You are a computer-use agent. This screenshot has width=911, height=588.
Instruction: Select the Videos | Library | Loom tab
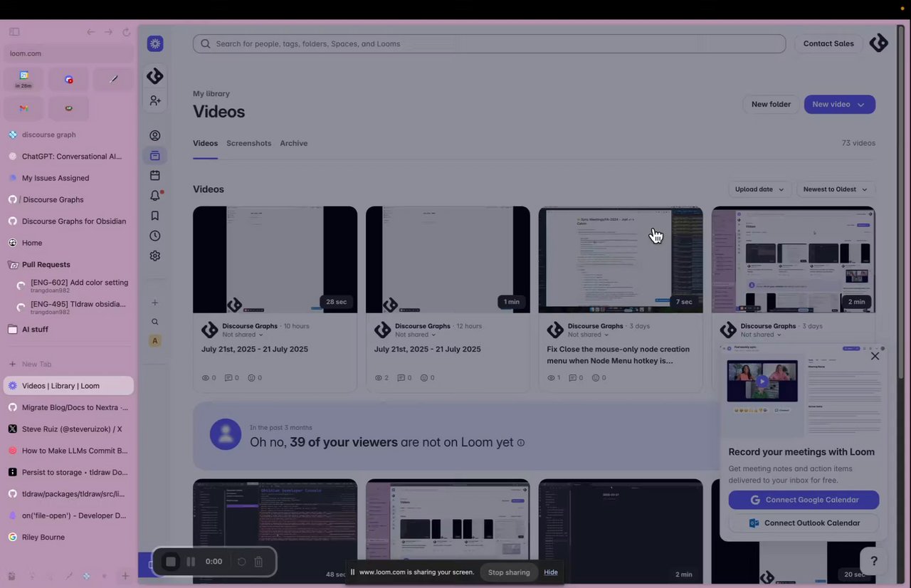(x=68, y=386)
